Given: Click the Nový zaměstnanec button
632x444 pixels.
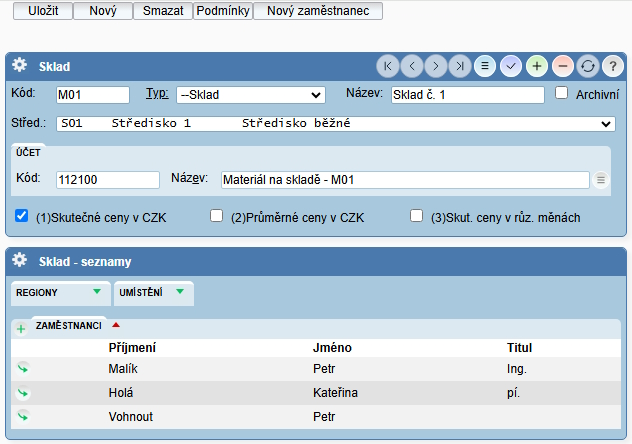Looking at the screenshot, I should [x=317, y=11].
